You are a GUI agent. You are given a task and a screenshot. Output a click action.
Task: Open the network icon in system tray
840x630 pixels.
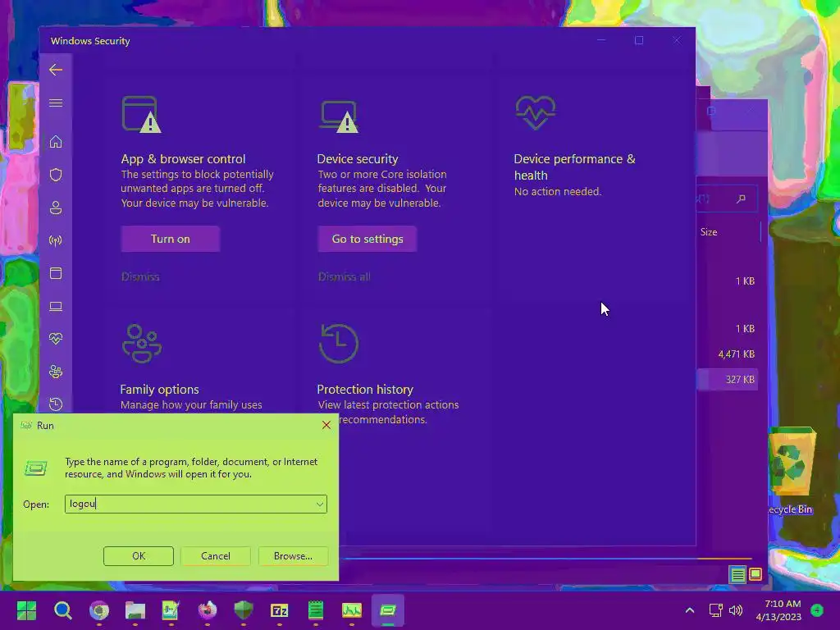(715, 610)
